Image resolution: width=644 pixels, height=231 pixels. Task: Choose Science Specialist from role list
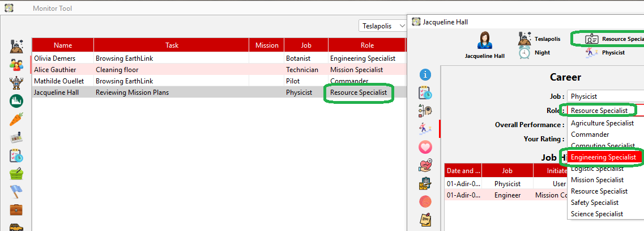coord(605,214)
